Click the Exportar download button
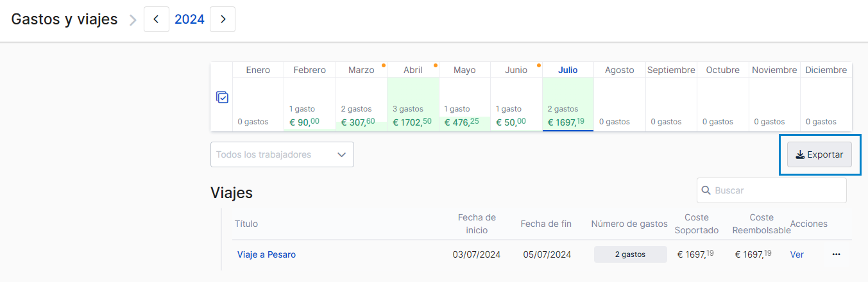 tap(819, 154)
